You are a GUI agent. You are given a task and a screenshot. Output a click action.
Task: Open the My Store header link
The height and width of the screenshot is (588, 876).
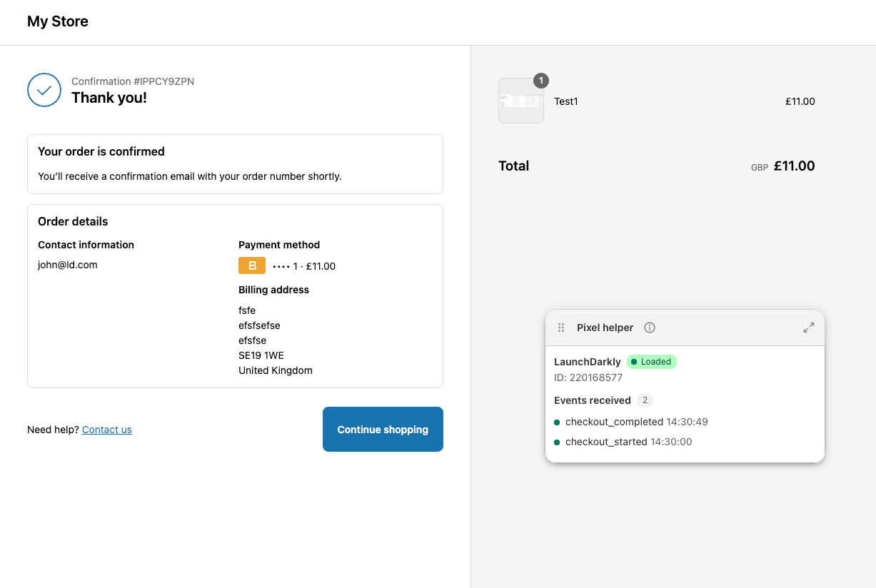[x=57, y=21]
